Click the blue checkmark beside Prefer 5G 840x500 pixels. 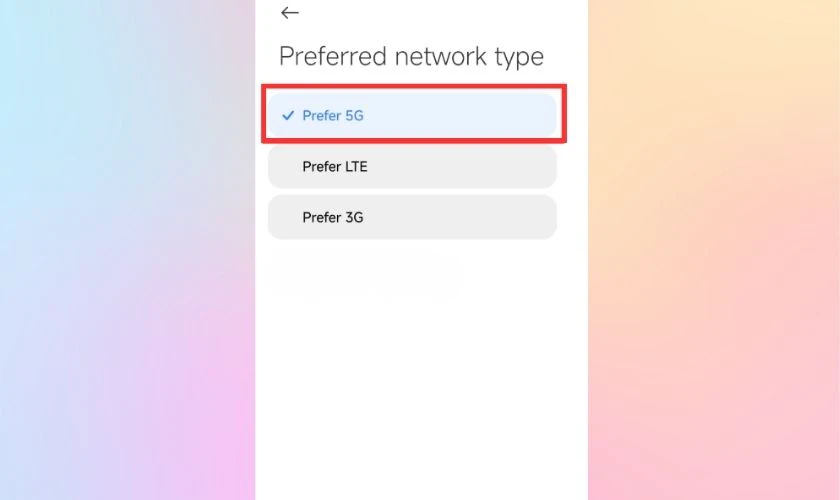click(x=288, y=116)
